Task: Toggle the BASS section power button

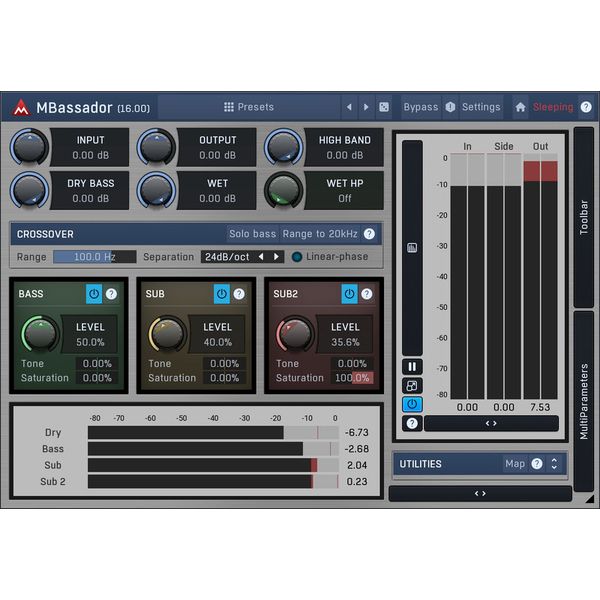Action: coord(94,294)
